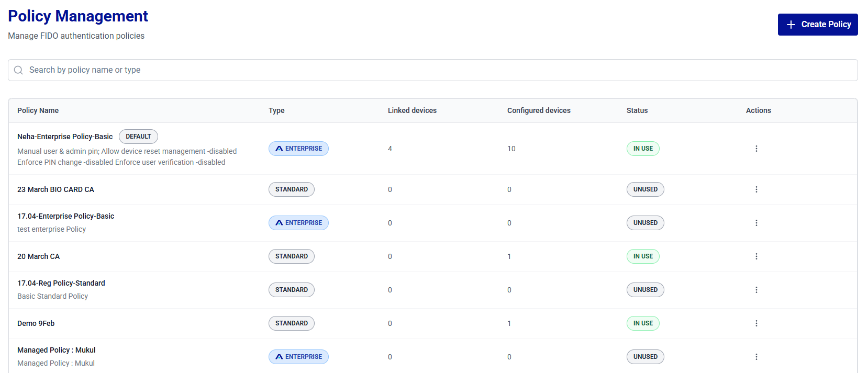
Task: Click IN USE status of Neha-Enterprise Policy-Basic
Action: (x=643, y=149)
